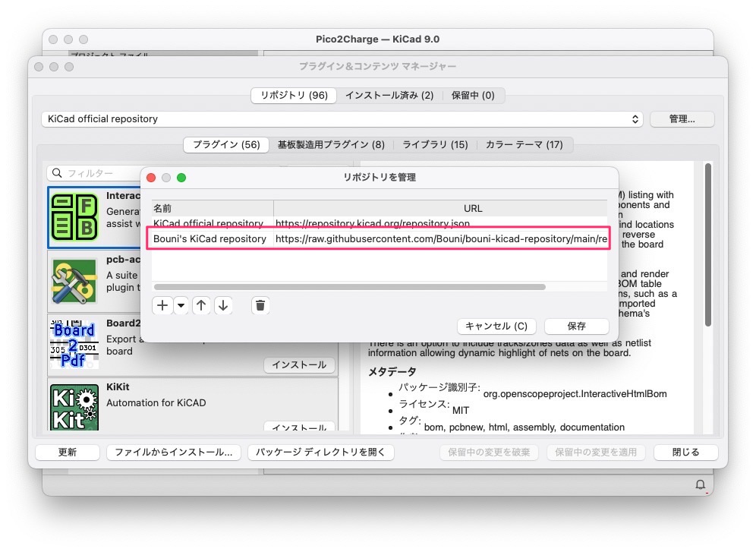Click the pcb-action-tools plugin icon

[x=74, y=279]
